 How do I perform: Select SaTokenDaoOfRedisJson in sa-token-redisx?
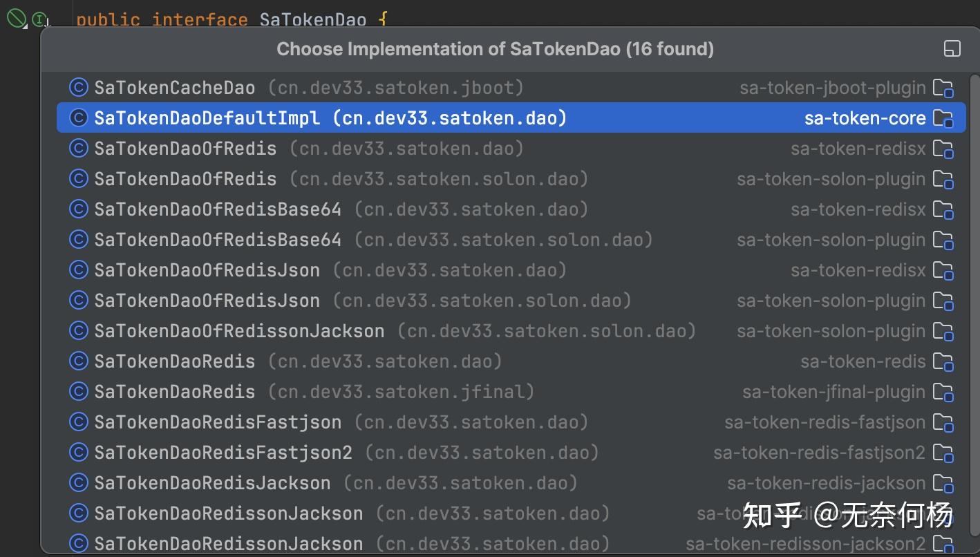[207, 270]
